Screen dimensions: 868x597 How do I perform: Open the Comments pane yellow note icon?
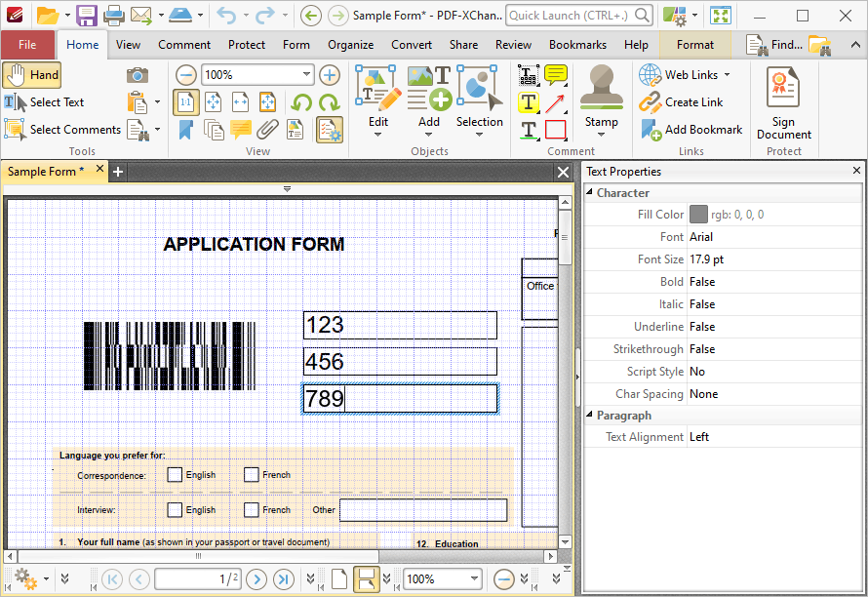tap(240, 130)
